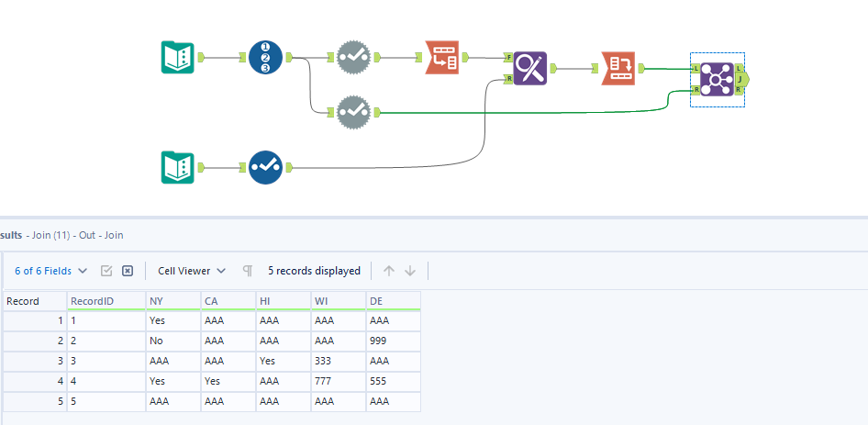Select the lower blue Select tool
The height and width of the screenshot is (425, 868).
[x=265, y=168]
